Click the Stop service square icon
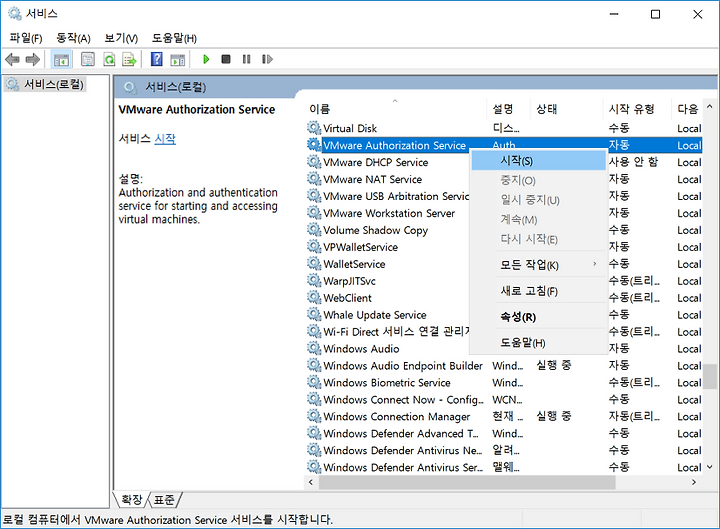 point(225,59)
